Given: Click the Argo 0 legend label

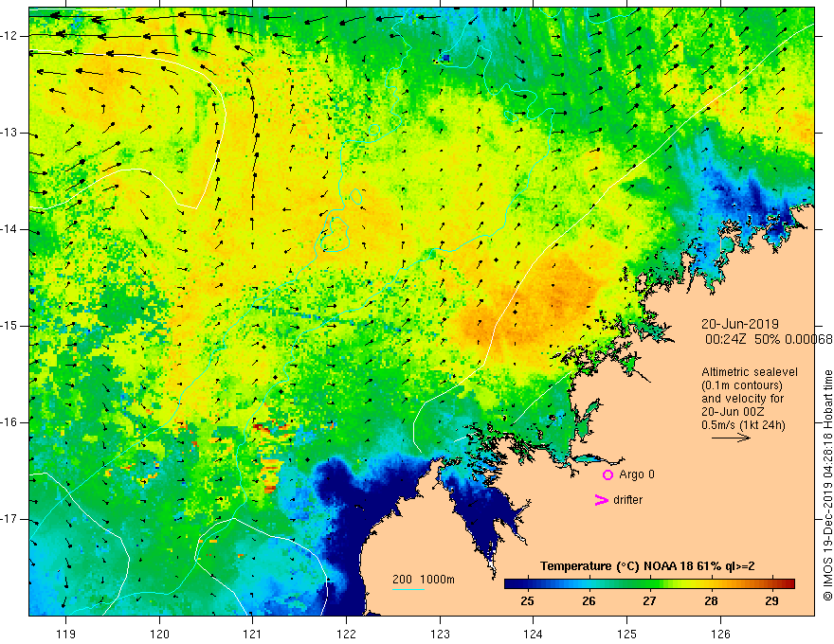Looking at the screenshot, I should (637, 474).
